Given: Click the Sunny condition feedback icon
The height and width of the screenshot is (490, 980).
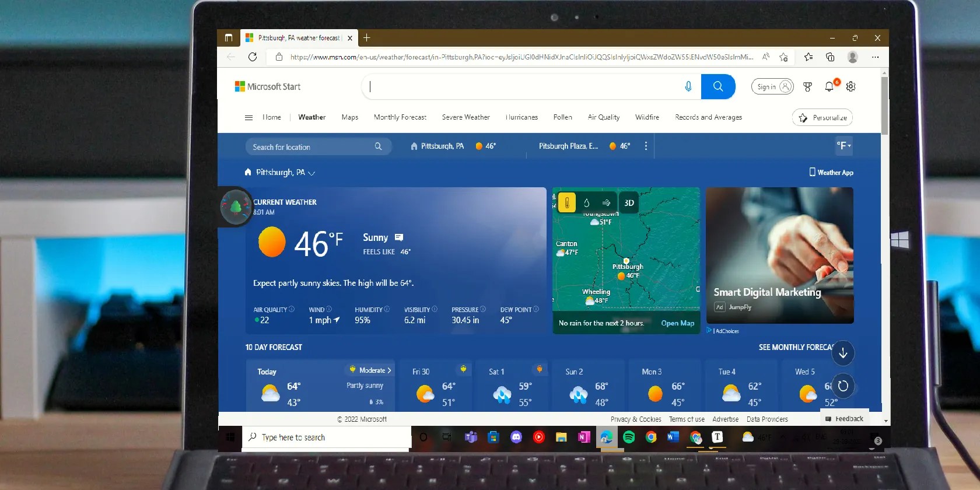Looking at the screenshot, I should (399, 237).
